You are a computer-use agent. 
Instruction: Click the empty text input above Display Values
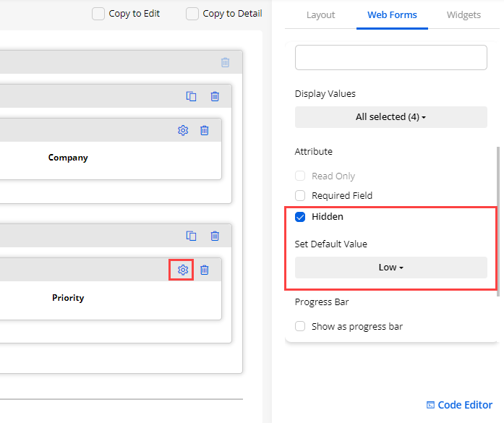point(390,57)
